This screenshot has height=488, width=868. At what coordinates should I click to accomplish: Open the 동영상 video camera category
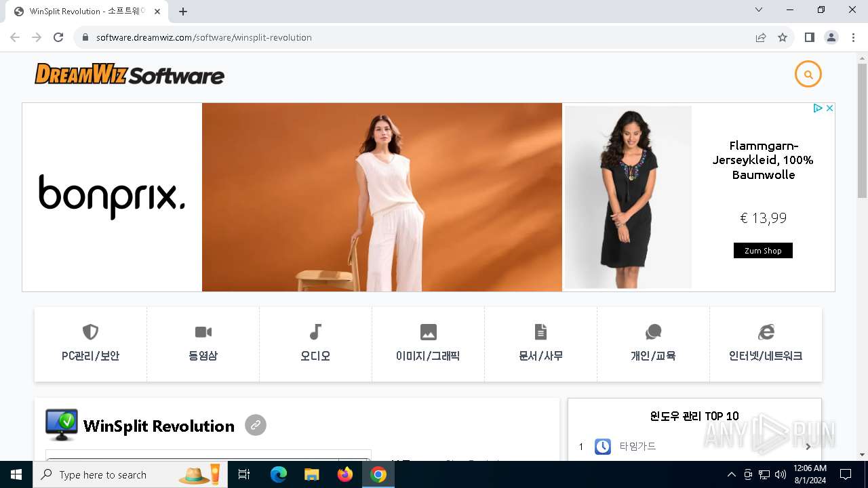pos(203,344)
